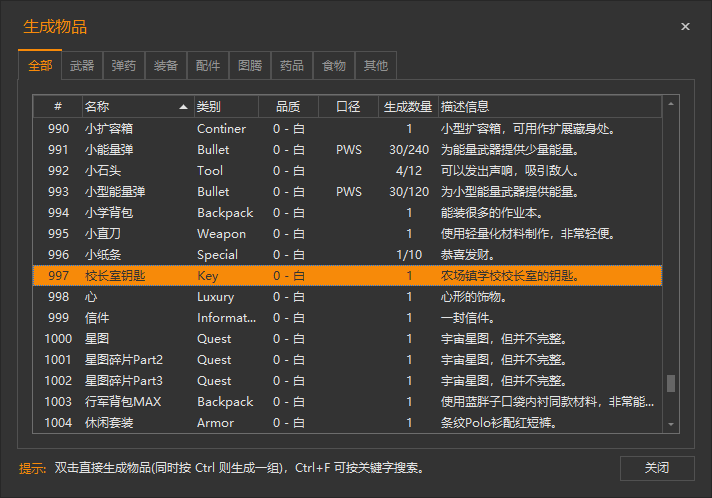Image resolution: width=712 pixels, height=498 pixels.
Task: Sort by the 类别 column header
Action: [225, 106]
